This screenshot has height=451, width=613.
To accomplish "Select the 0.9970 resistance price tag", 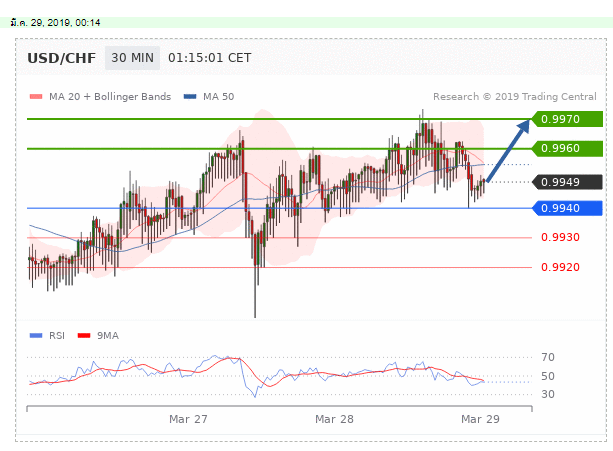I will (x=567, y=119).
